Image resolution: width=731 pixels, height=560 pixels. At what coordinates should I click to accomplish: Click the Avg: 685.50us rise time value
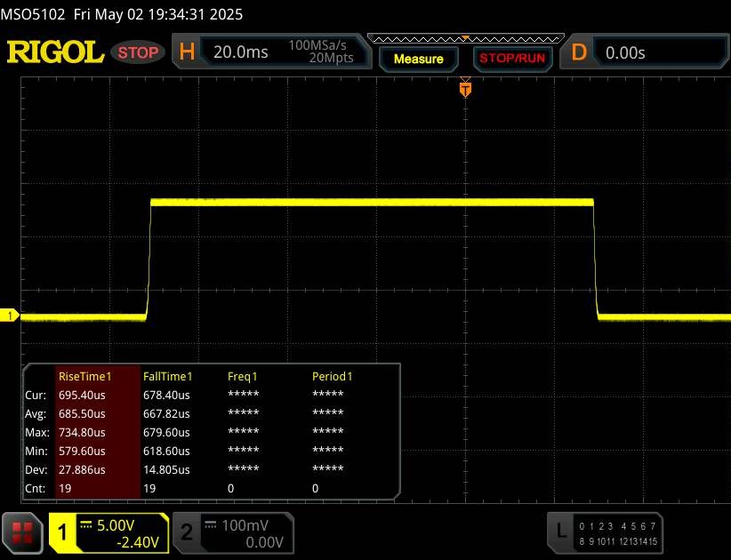tap(82, 413)
